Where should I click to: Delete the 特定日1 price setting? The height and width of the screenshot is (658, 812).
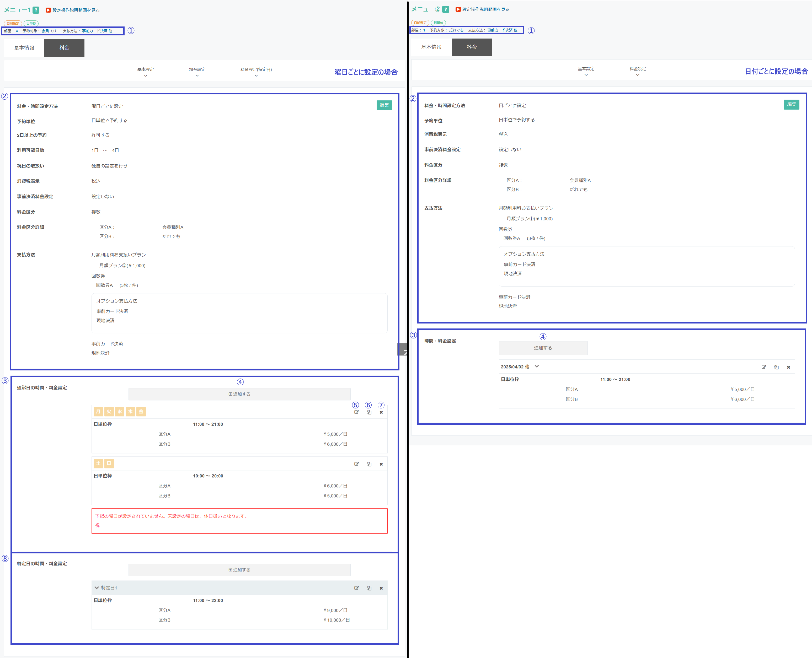[381, 588]
